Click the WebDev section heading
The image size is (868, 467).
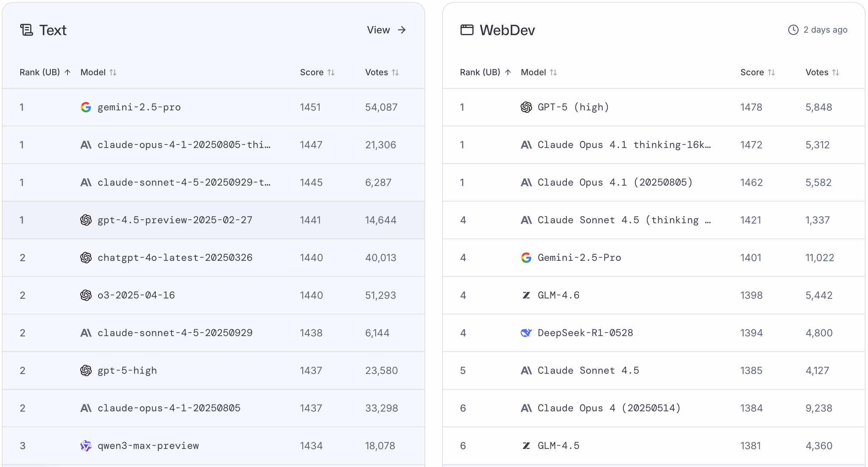click(507, 30)
